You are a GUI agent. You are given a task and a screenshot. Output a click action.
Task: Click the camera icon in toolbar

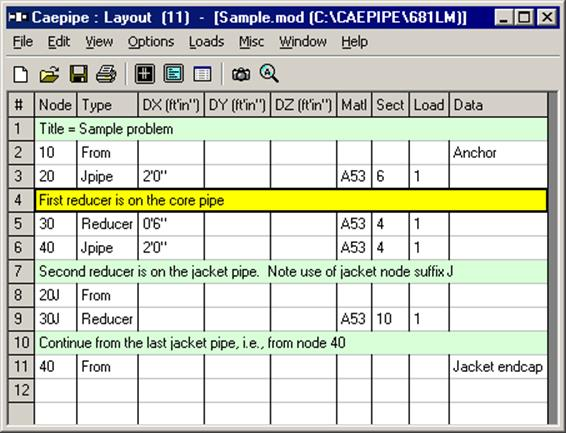coord(241,74)
